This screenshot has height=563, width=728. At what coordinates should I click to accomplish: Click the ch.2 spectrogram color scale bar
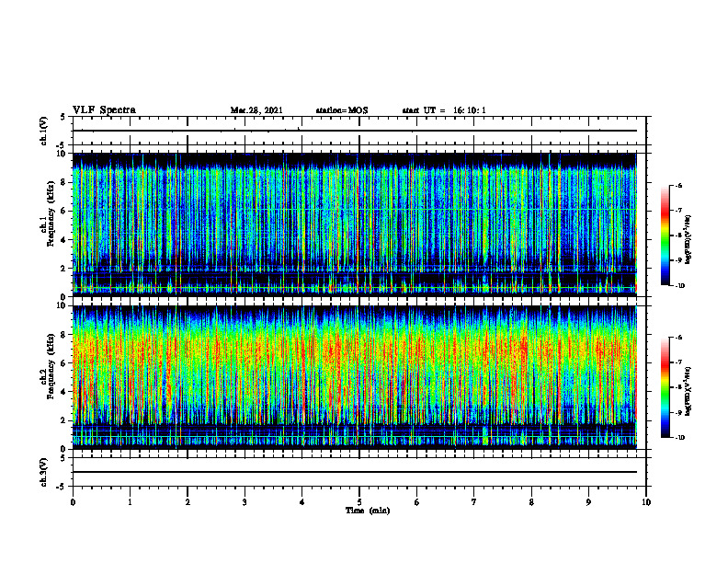click(665, 387)
